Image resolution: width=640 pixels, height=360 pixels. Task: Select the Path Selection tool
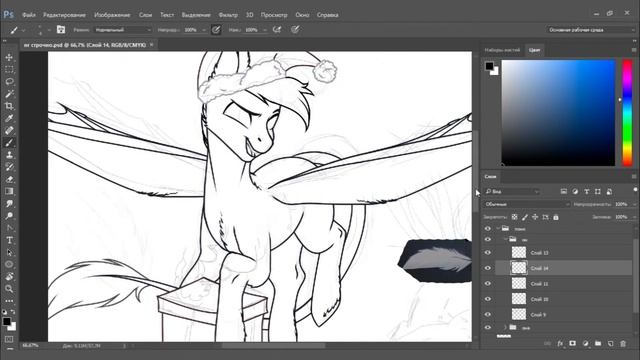9,252
